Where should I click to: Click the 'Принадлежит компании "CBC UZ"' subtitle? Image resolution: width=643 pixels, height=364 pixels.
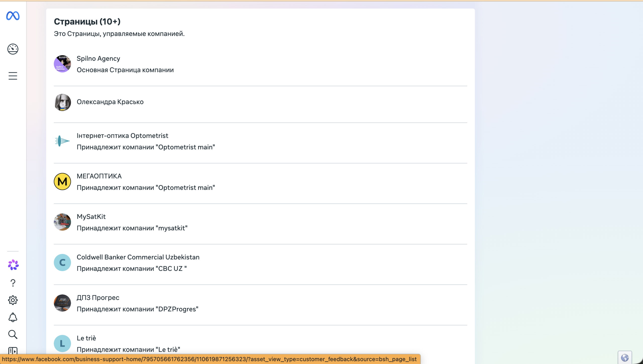point(132,269)
